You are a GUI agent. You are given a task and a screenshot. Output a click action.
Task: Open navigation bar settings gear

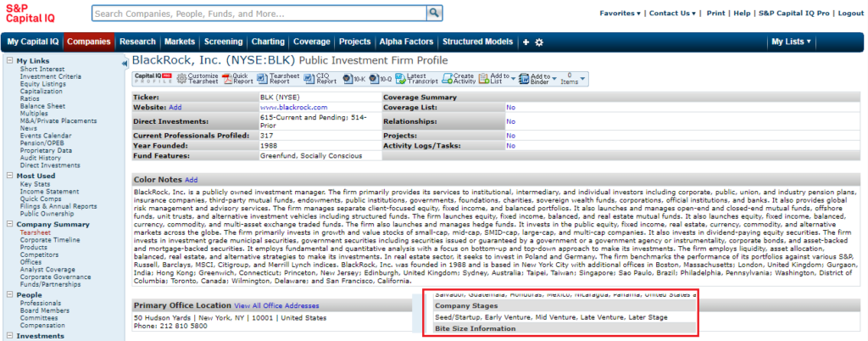[x=539, y=42]
